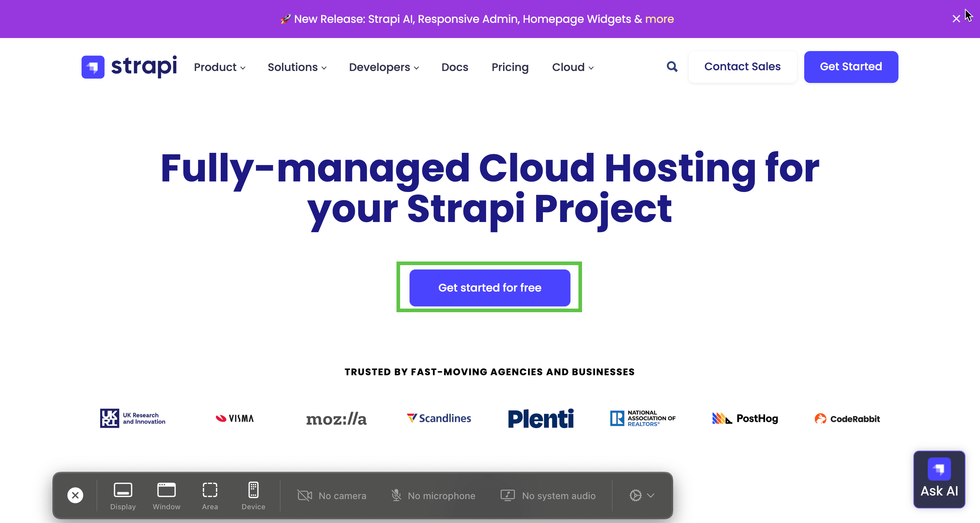980x523 pixels.
Task: Expand the Product menu
Action: (220, 67)
